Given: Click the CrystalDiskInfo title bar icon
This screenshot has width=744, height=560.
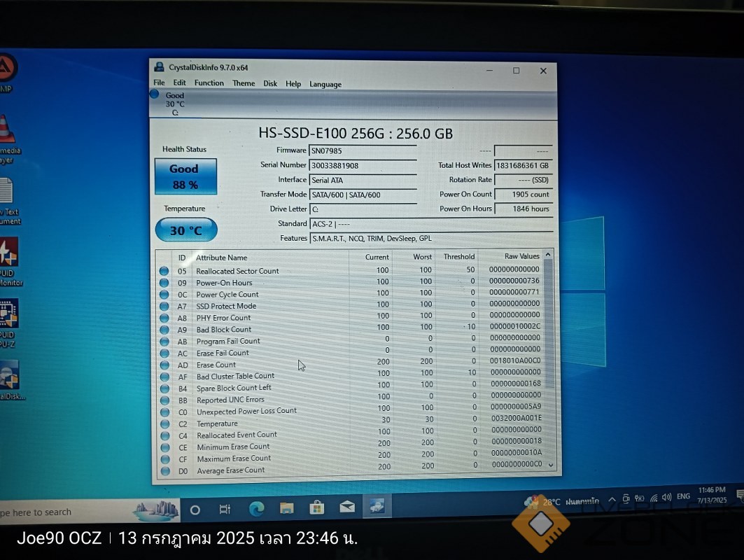Looking at the screenshot, I should tap(160, 67).
